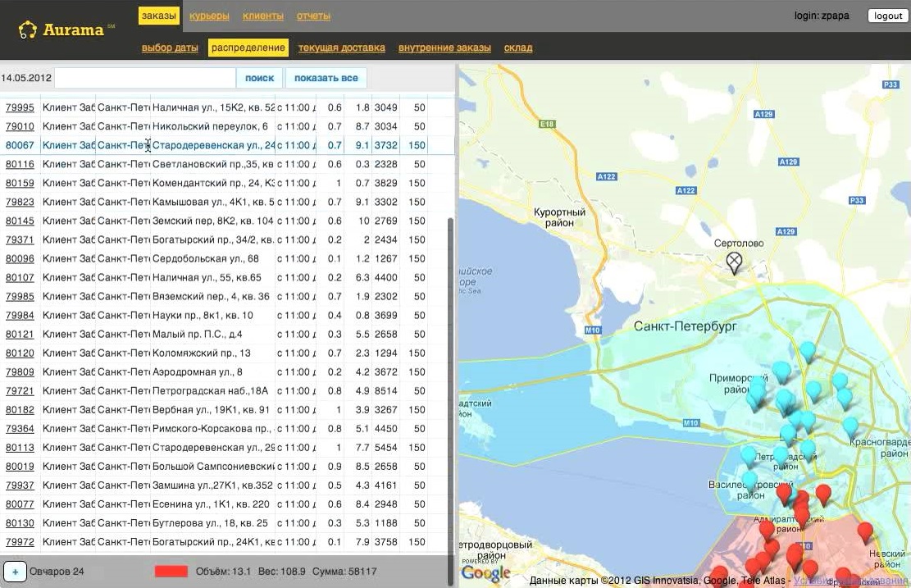Open the курьеры tab

tap(209, 16)
